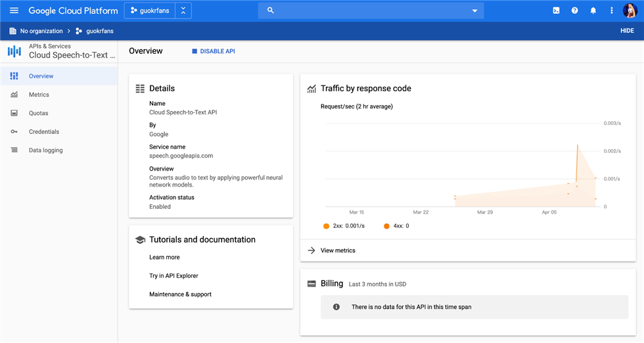This screenshot has width=644, height=343.
Task: Open the help question mark icon
Action: pos(574,11)
